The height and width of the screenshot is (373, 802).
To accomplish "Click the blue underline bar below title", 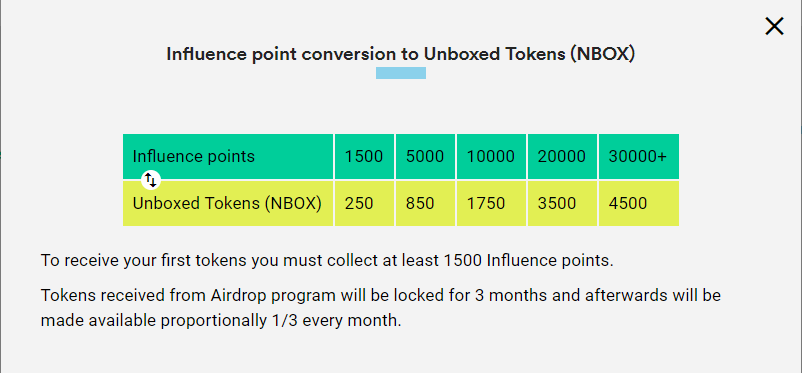I will [401, 73].
